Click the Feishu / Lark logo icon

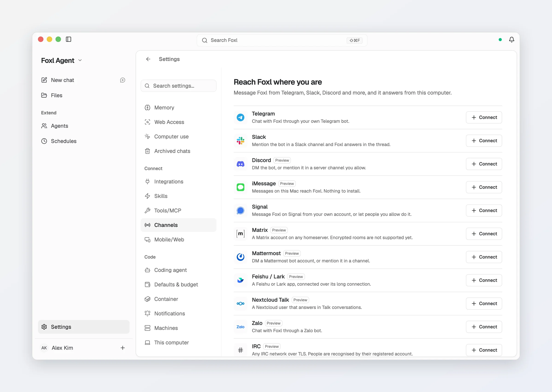[x=240, y=280]
